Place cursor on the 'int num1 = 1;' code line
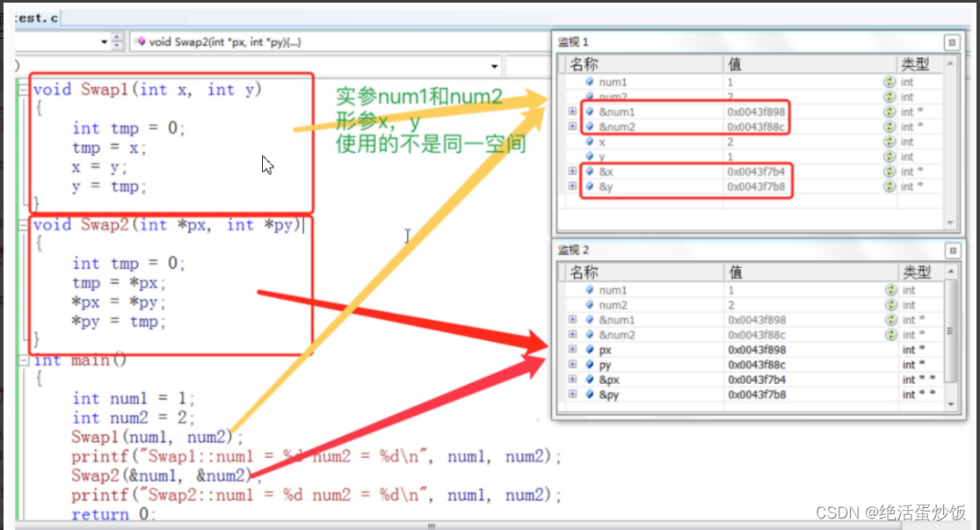 click(x=134, y=399)
